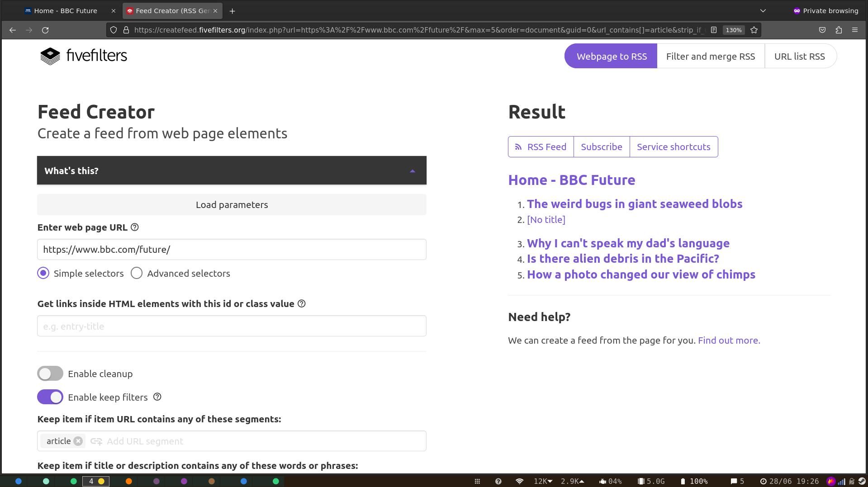This screenshot has width=868, height=487.
Task: Switch to the Home - BBC Future tab
Action: pyautogui.click(x=66, y=11)
